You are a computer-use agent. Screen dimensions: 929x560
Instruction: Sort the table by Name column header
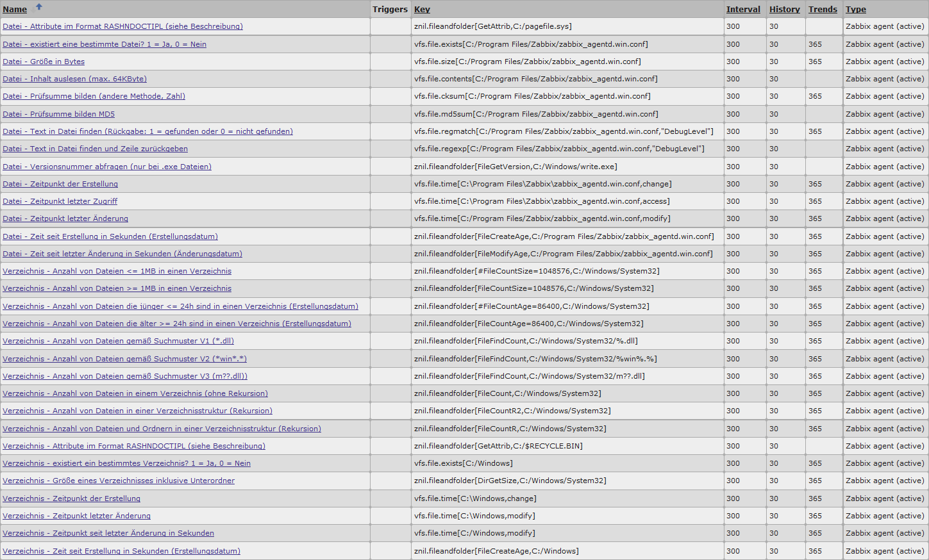[15, 9]
